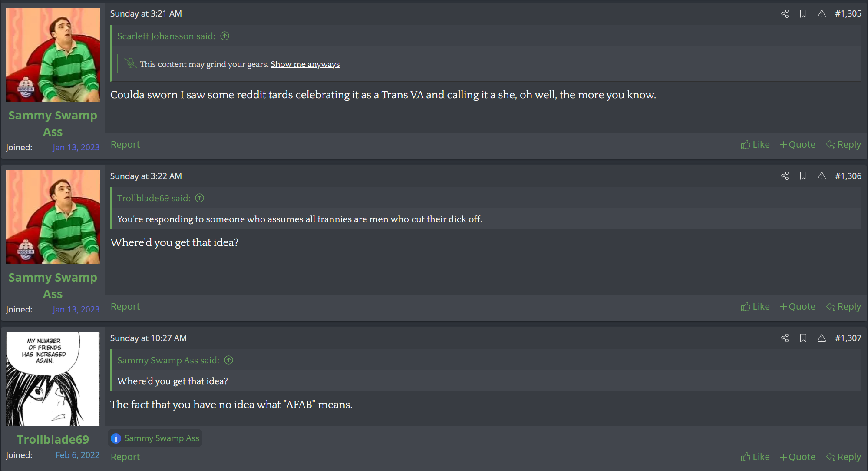
Task: Like the post from Sunday 3:21 AM
Action: tap(755, 145)
